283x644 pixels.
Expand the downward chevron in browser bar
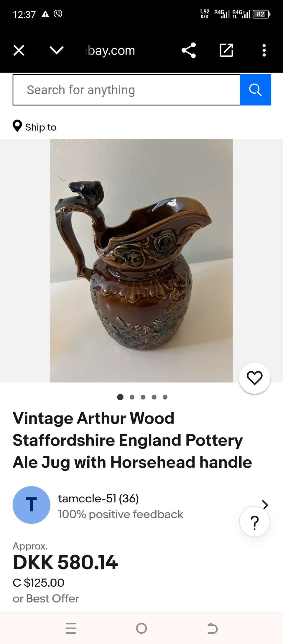57,50
